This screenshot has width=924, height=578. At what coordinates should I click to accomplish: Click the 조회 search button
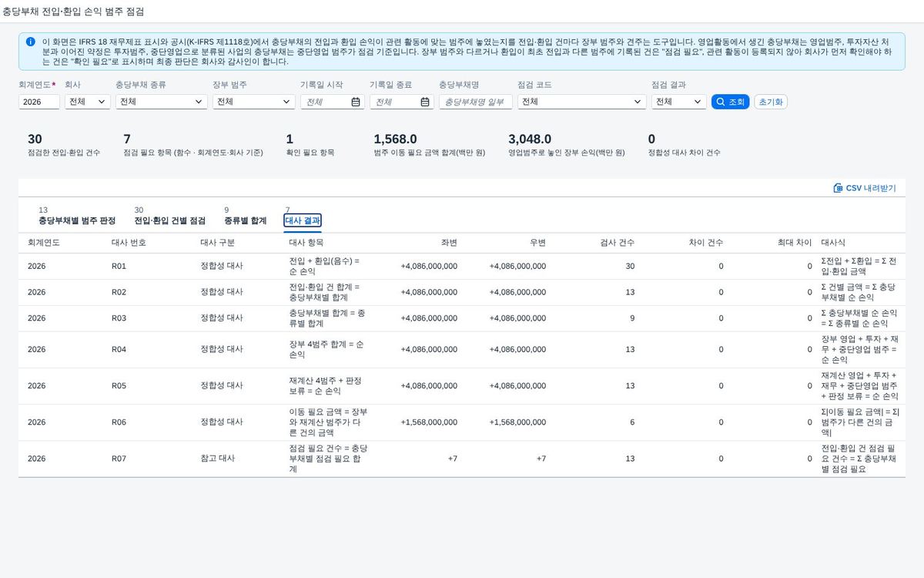click(730, 102)
